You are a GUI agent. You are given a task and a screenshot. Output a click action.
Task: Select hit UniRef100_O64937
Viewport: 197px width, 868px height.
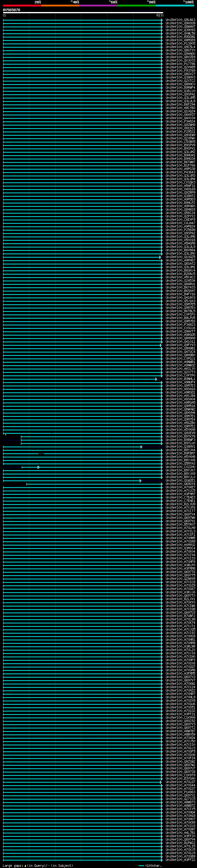pos(180,115)
